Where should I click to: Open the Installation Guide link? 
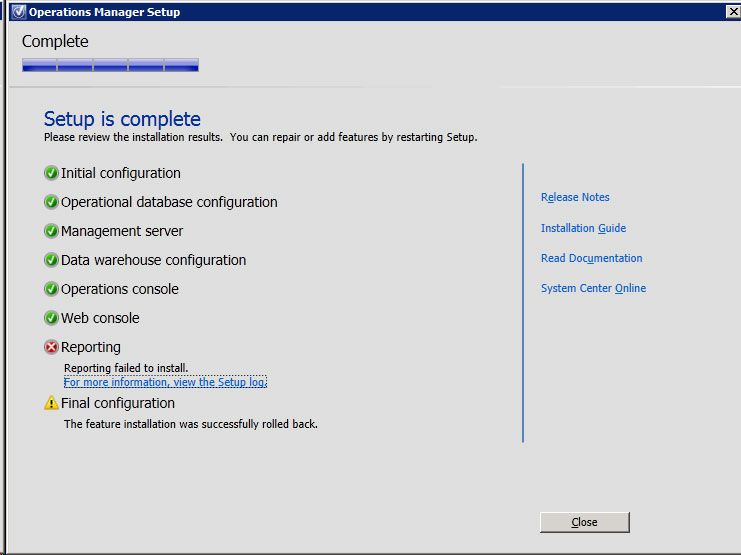point(583,228)
